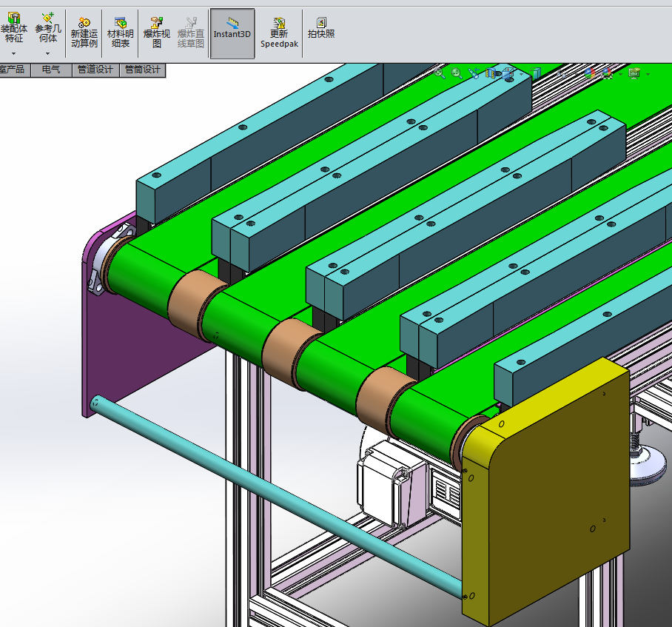Screen dimensions: 672x627
Task: Toggle the Instant3D mode button
Action: pos(232,33)
